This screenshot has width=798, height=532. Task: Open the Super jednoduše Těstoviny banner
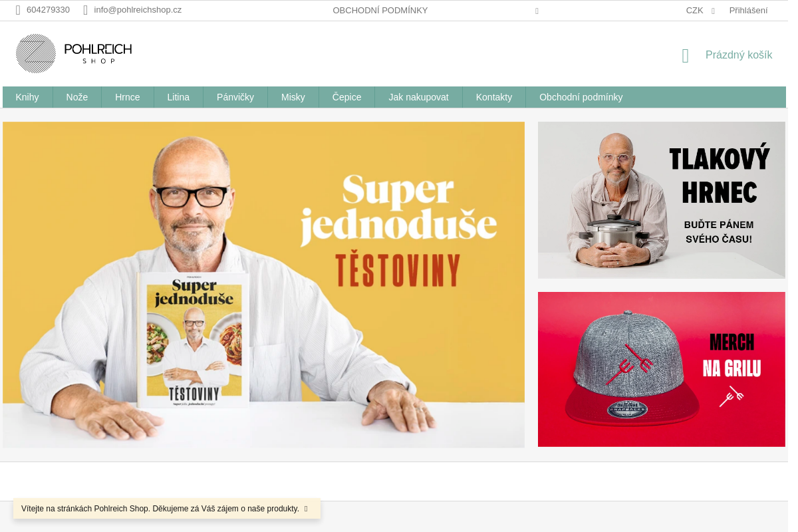tap(263, 285)
